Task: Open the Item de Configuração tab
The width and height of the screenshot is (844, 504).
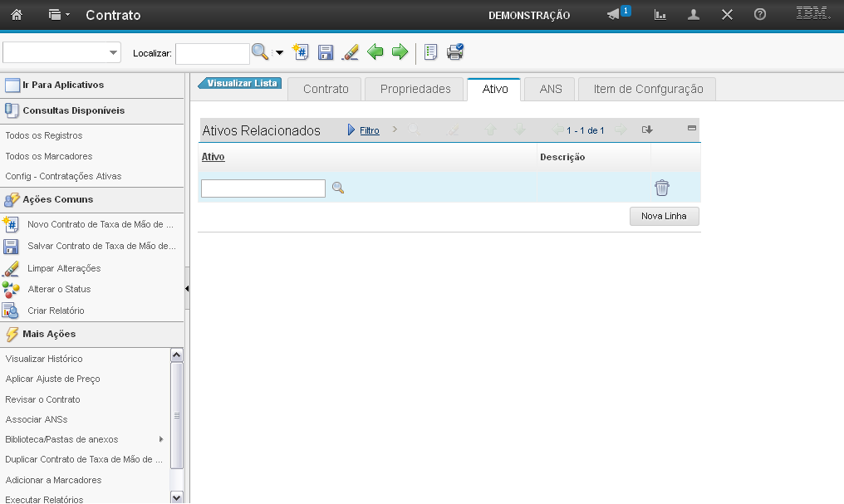Action: coord(648,90)
